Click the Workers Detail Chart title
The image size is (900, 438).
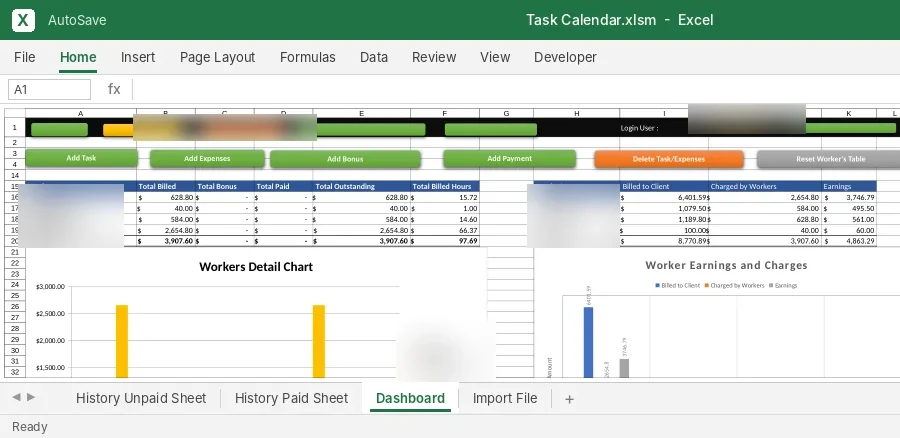(256, 267)
